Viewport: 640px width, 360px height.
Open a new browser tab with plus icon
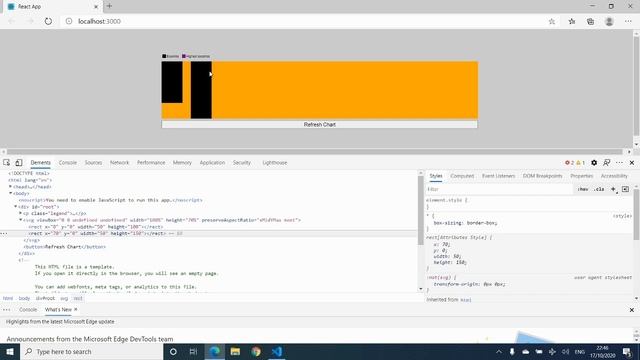pyautogui.click(x=109, y=6)
